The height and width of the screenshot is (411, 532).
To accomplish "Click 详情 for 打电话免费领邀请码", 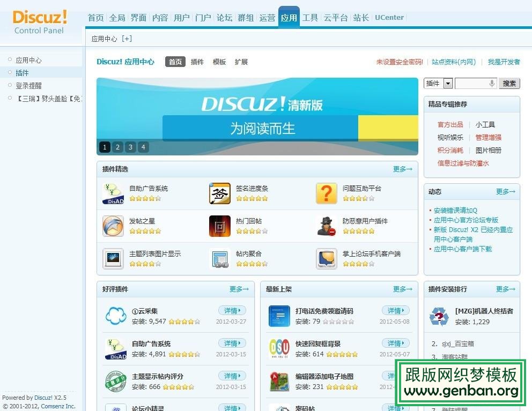I will pos(395,310).
